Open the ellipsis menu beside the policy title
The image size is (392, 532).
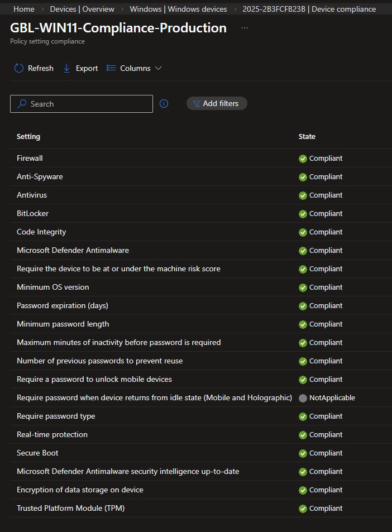coord(245,28)
